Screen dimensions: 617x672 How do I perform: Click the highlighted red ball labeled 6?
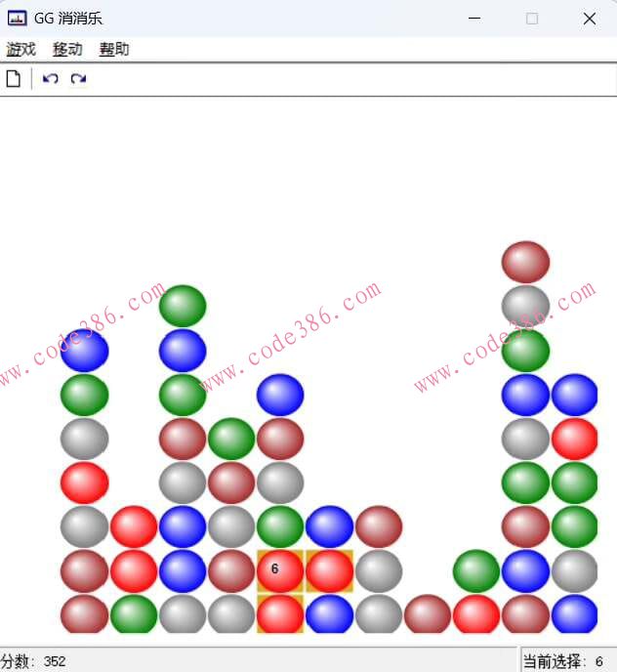tap(280, 570)
